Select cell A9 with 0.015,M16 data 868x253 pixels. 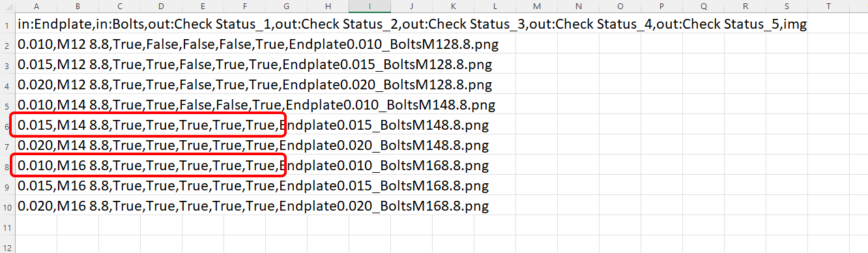coord(36,186)
